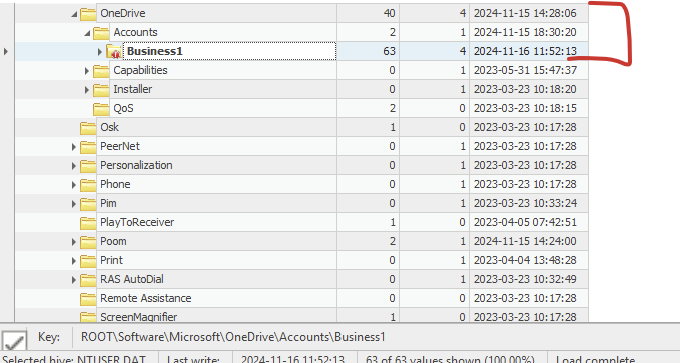Click the "63 of 63 values shown" status text
This screenshot has width=680, height=363.
450,360
